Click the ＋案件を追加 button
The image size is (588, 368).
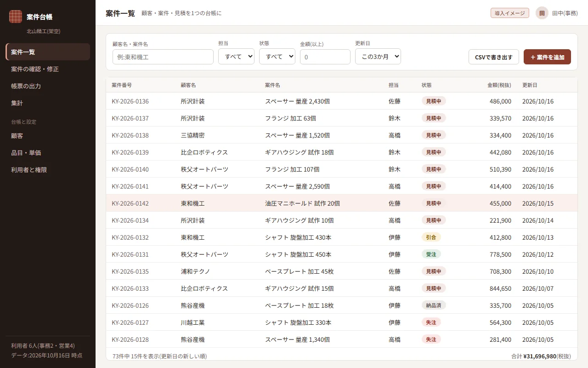[547, 57]
